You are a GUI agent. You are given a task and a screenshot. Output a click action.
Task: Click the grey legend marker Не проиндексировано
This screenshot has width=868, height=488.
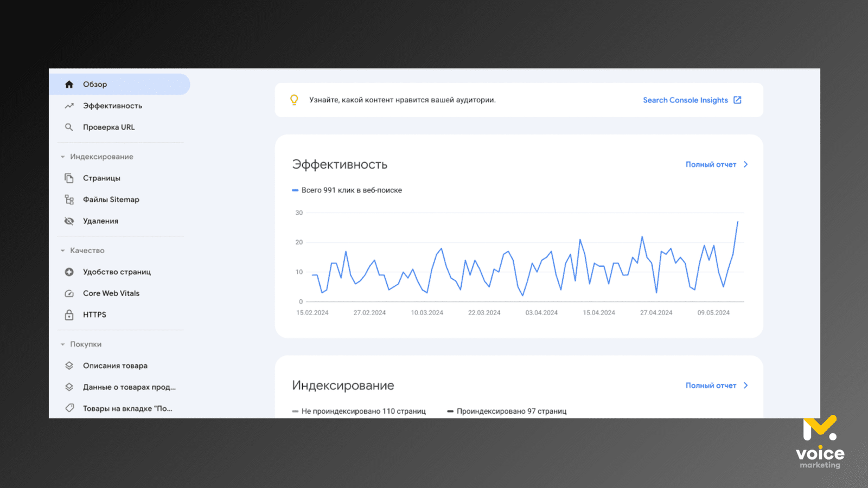click(295, 412)
